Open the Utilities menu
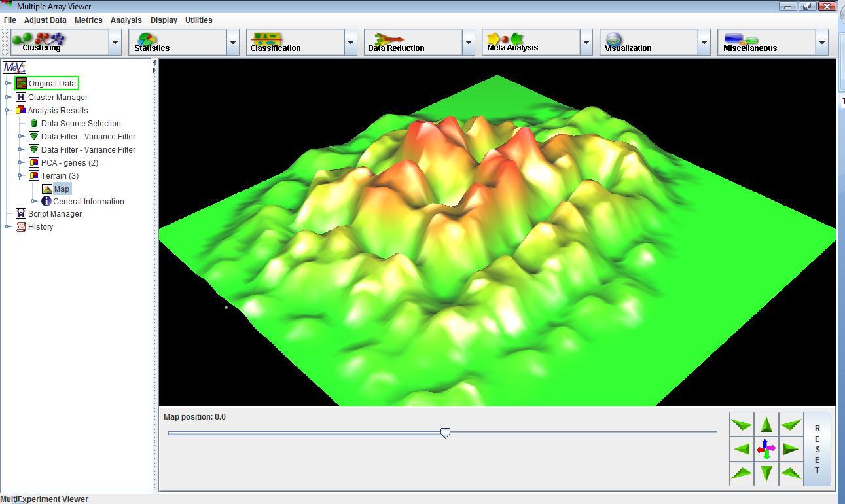This screenshot has width=845, height=504. (x=198, y=20)
